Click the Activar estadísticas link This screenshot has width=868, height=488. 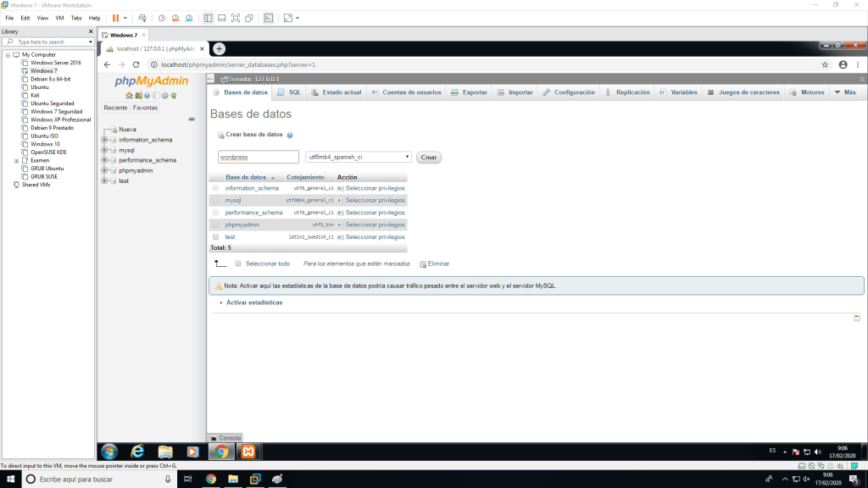[254, 302]
